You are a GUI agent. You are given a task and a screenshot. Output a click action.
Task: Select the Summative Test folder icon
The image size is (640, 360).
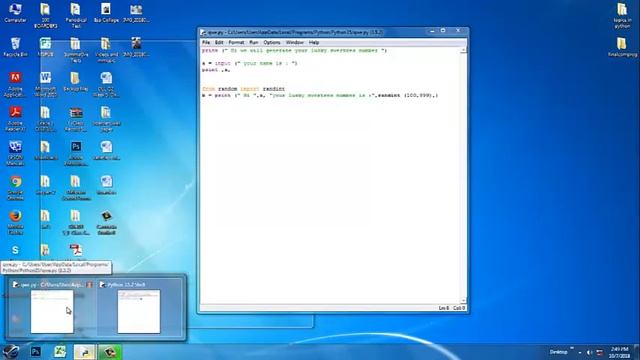point(76,50)
